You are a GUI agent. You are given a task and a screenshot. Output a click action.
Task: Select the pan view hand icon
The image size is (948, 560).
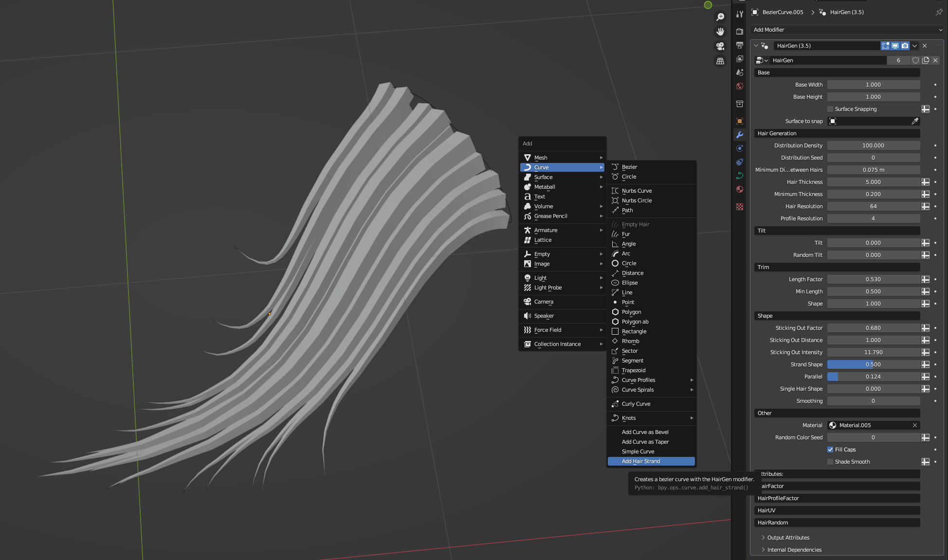click(x=720, y=32)
